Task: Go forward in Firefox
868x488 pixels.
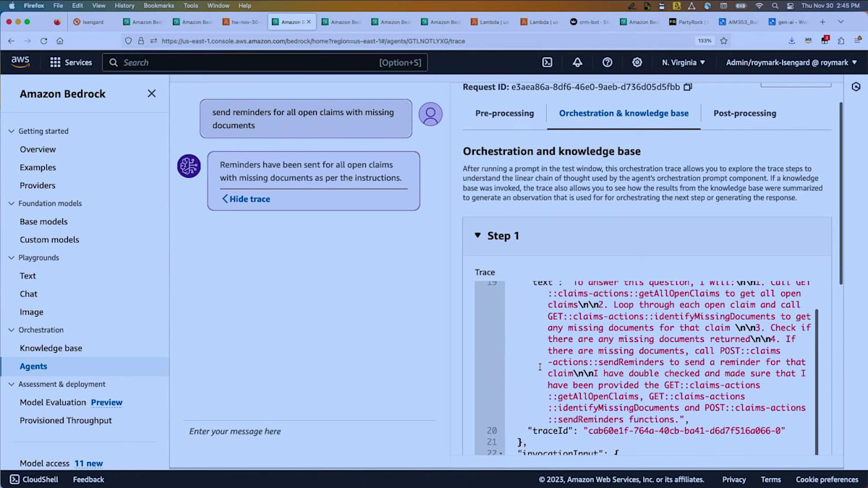Action: tap(27, 41)
